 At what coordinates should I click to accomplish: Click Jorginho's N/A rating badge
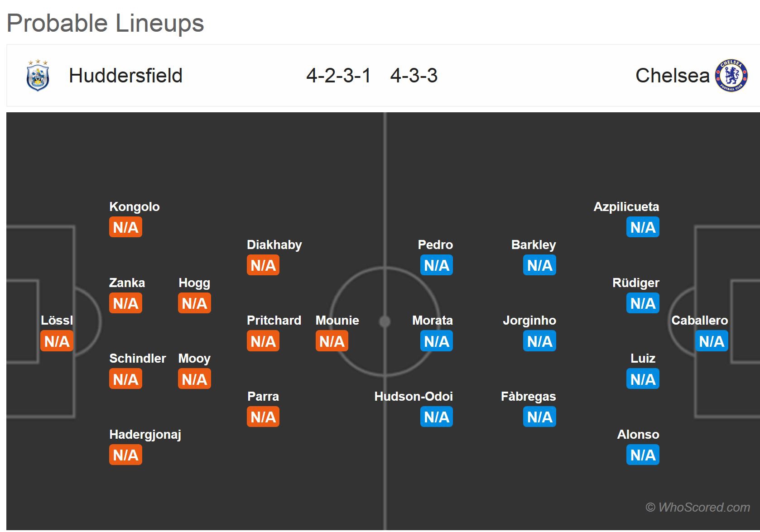click(539, 341)
